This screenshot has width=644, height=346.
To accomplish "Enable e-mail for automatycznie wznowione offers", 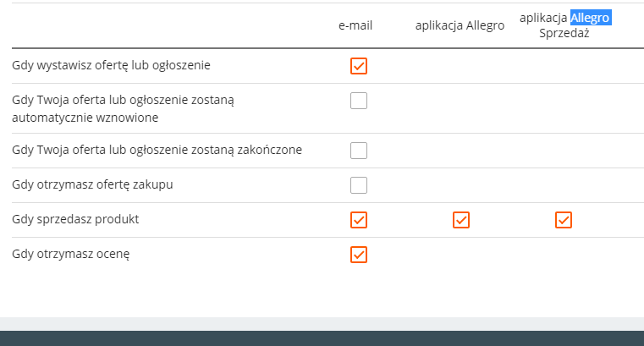I will click(x=359, y=101).
